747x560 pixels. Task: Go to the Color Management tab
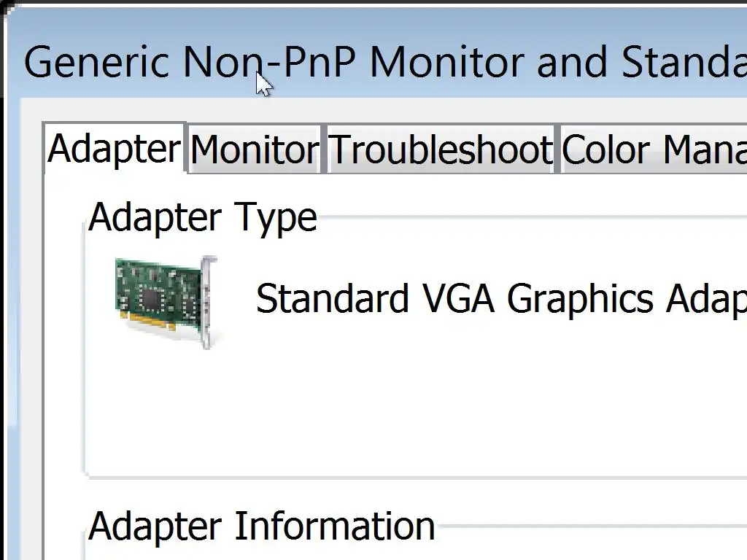[654, 150]
